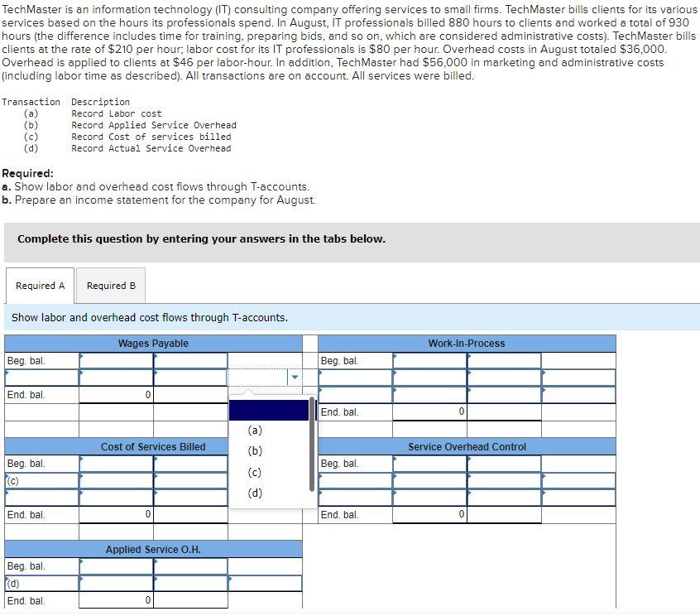Click the dropdown list scrollbar
The width and height of the screenshot is (700, 616).
(x=312, y=445)
